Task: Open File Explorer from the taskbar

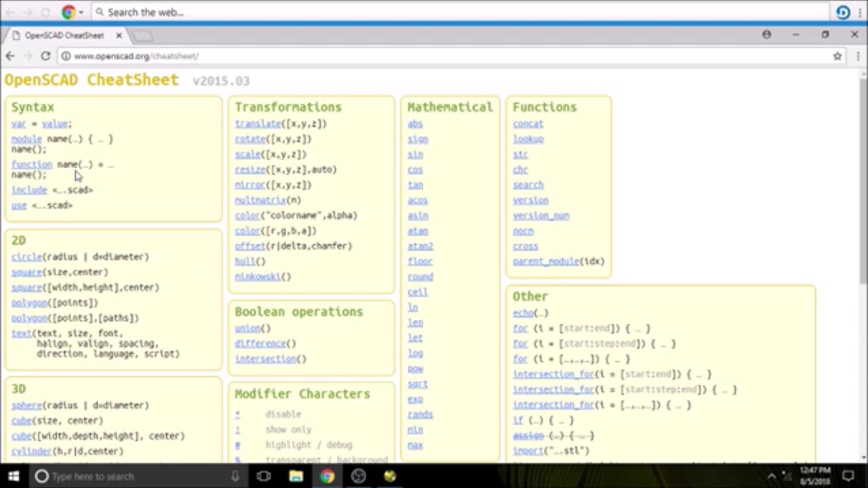Action: coord(296,476)
